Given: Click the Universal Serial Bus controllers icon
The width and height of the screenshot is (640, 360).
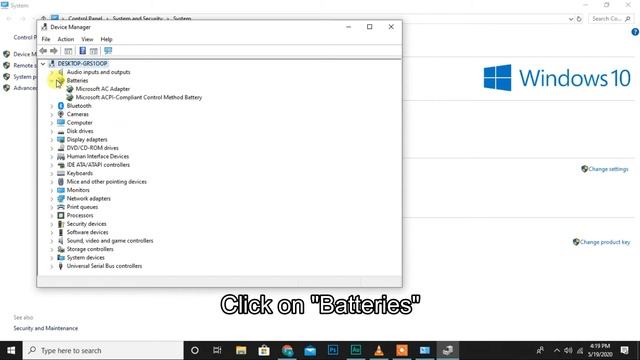Looking at the screenshot, I should 61,266.
